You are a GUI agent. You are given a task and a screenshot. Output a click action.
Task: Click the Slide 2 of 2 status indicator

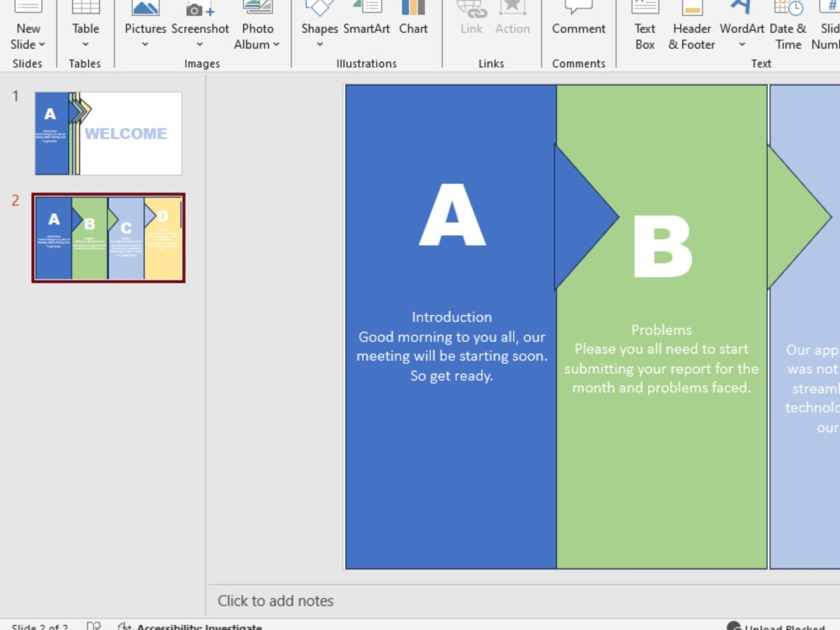(40, 627)
